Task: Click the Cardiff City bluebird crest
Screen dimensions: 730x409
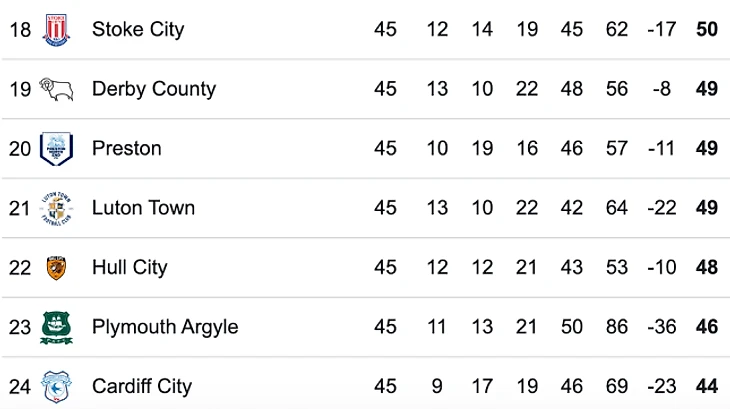Action: coord(56,386)
